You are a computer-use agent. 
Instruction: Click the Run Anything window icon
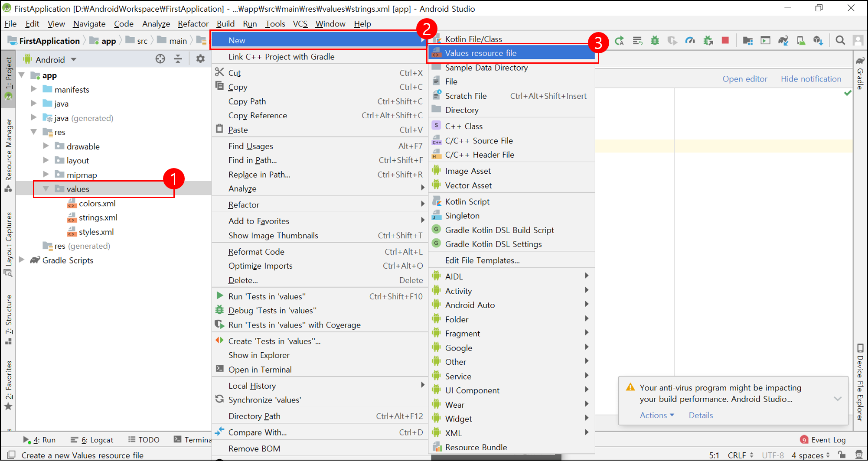[x=765, y=41]
